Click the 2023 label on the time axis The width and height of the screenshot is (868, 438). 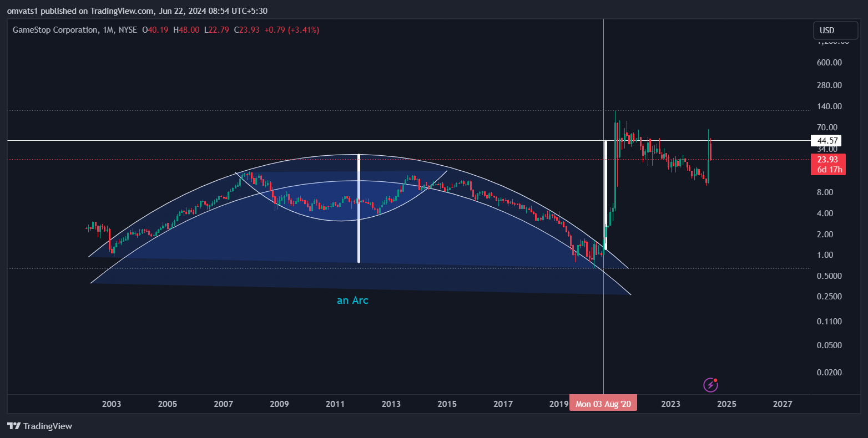(x=670, y=404)
